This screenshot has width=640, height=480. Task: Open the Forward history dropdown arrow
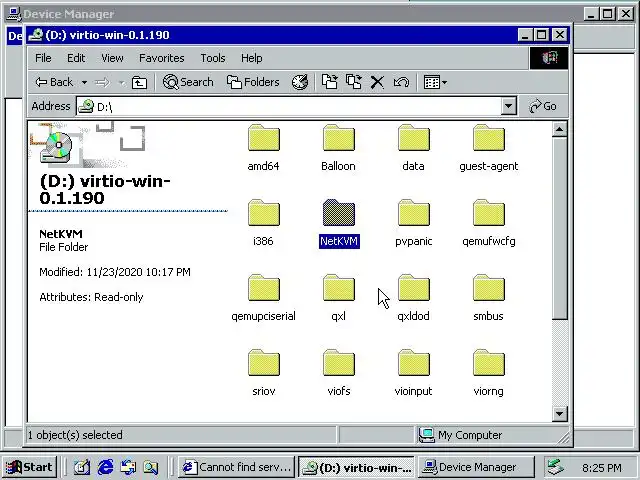121,83
